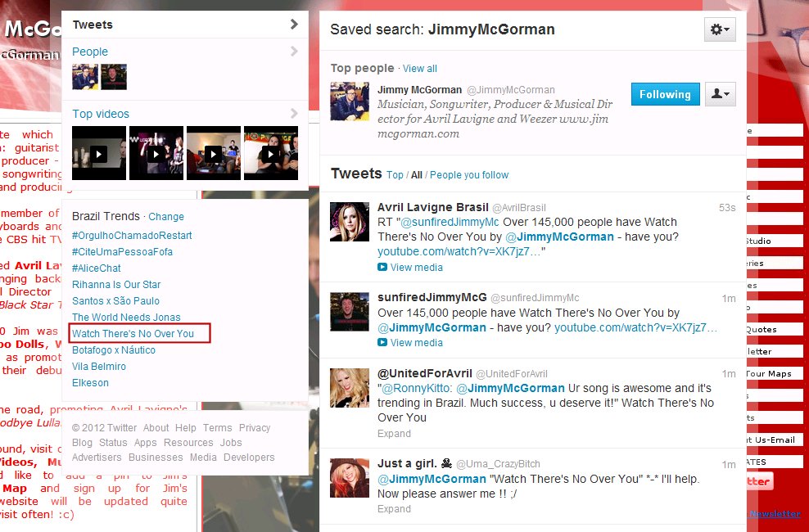Click Avril Lavigne Brasil profile avatar
This screenshot has width=809, height=532.
click(350, 222)
